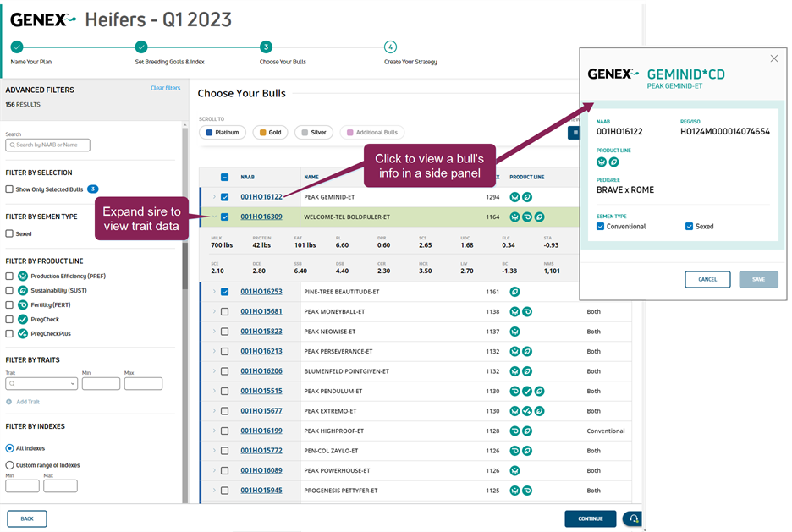The width and height of the screenshot is (792, 532).
Task: Click the Clear filters link
Action: (165, 88)
